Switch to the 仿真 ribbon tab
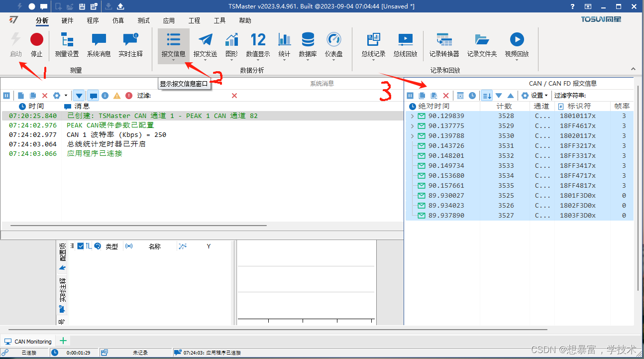This screenshot has height=359, width=644. point(118,20)
